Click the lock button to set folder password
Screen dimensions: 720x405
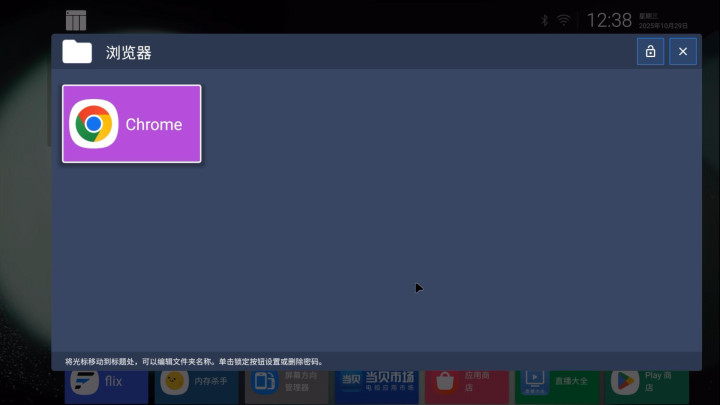650,51
